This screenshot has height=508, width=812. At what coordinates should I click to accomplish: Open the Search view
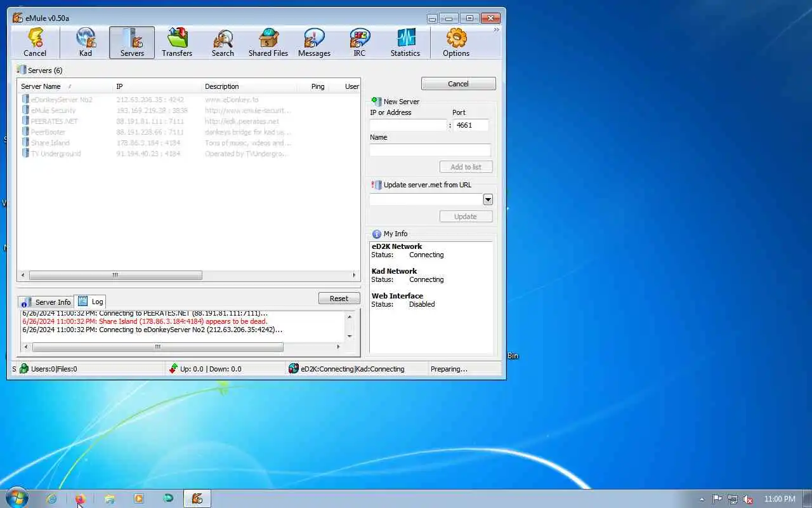click(x=223, y=43)
